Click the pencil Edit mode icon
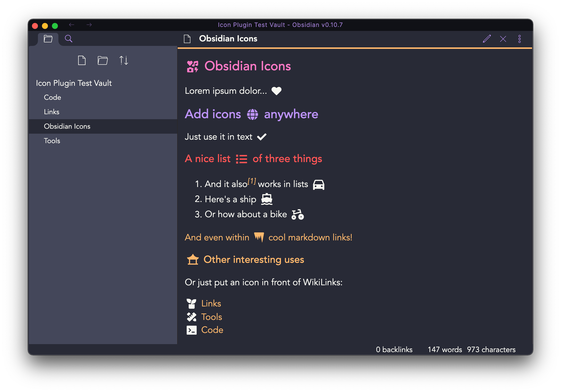This screenshot has height=392, width=561. click(x=487, y=39)
